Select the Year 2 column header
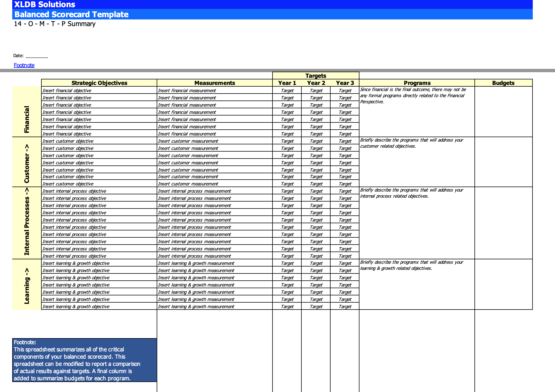This screenshot has width=555, height=392. click(x=316, y=83)
